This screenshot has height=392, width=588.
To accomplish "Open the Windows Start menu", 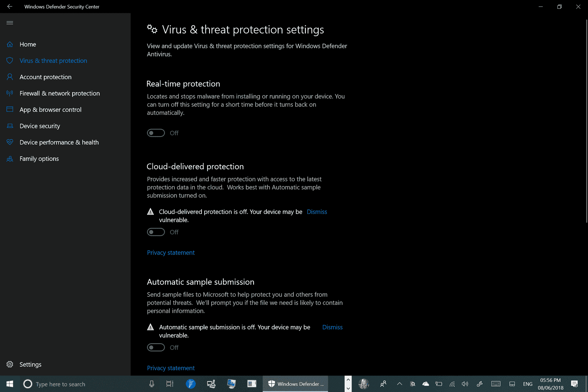I will 10,384.
